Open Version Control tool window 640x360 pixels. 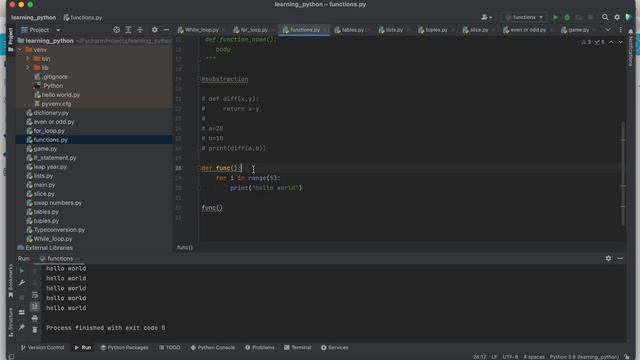(x=42, y=347)
